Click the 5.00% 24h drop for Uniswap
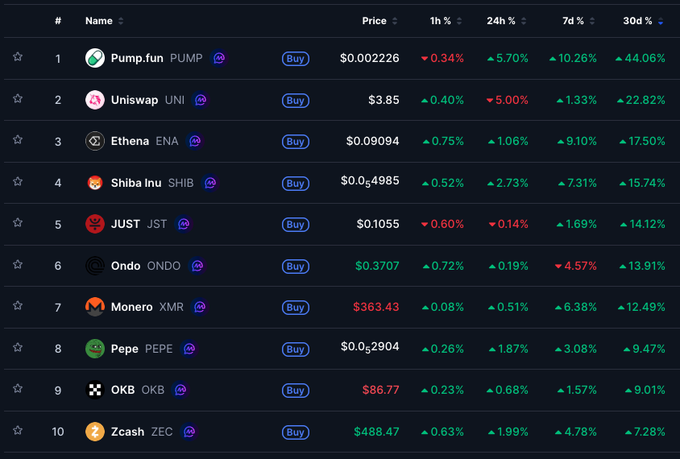Screen dimensions: 680x459 tap(507, 100)
